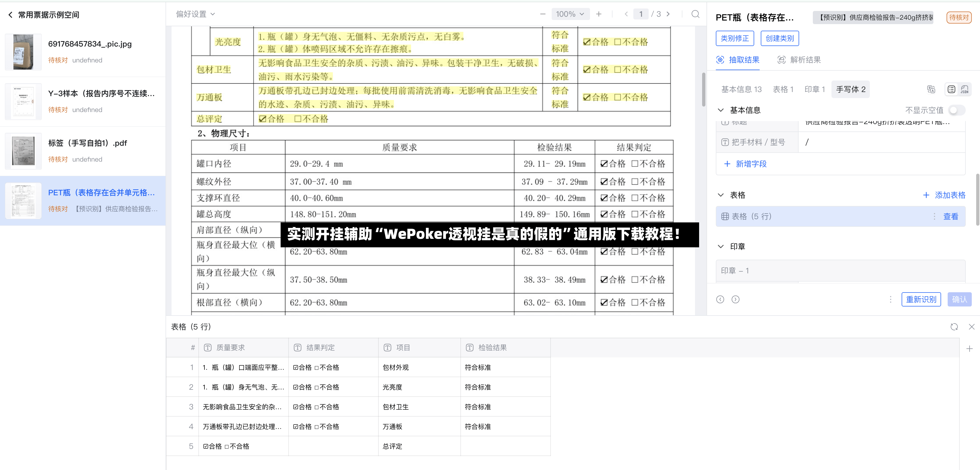
Task: Go to next document circle arrow
Action: coord(736,300)
